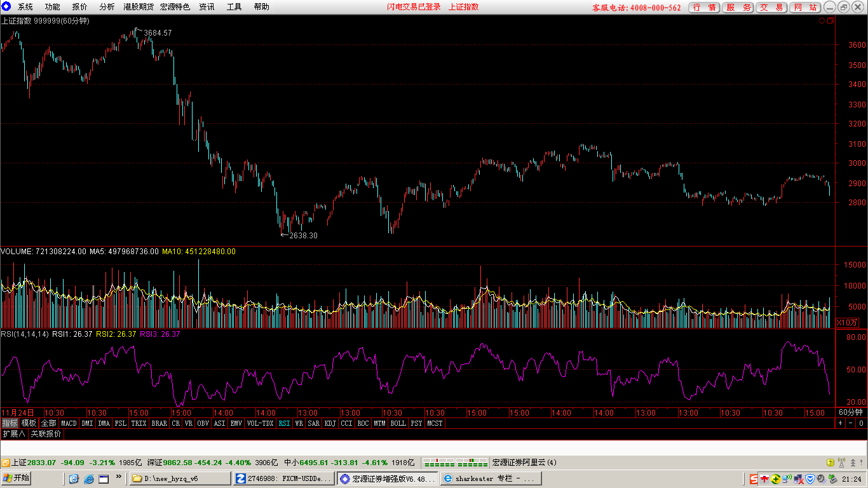Switch indicator to PSY
The height and width of the screenshot is (488, 868).
416,423
